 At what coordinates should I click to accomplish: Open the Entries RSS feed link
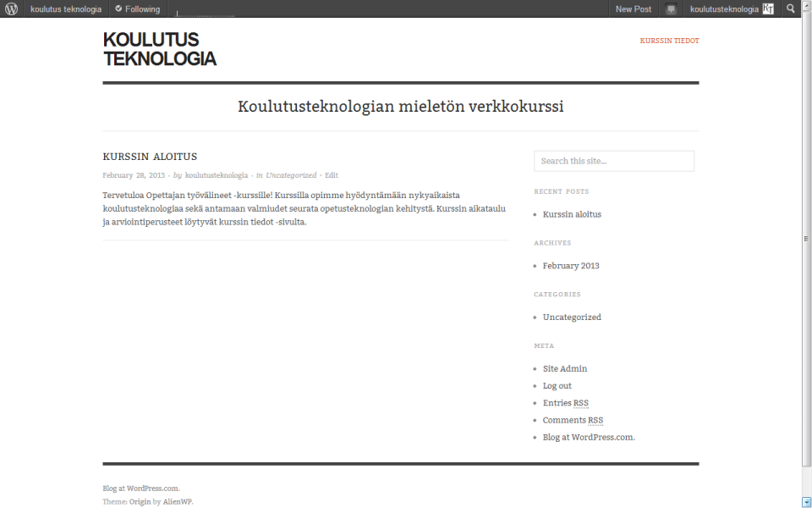566,403
